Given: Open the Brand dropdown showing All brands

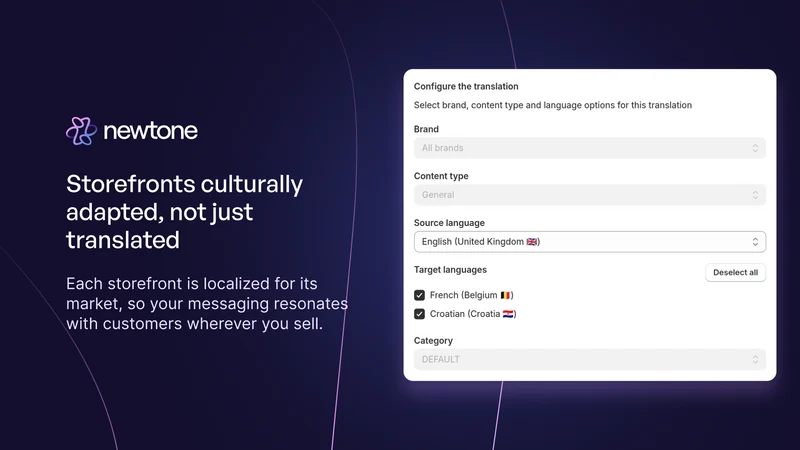Looking at the screenshot, I should point(589,148).
